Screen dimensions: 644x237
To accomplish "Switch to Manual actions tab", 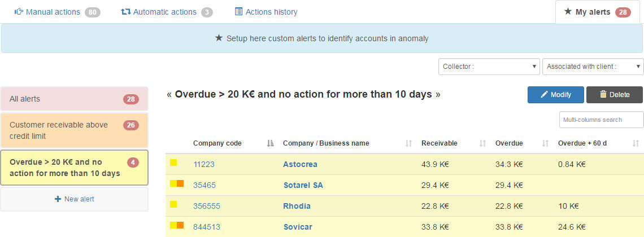I will tap(56, 12).
